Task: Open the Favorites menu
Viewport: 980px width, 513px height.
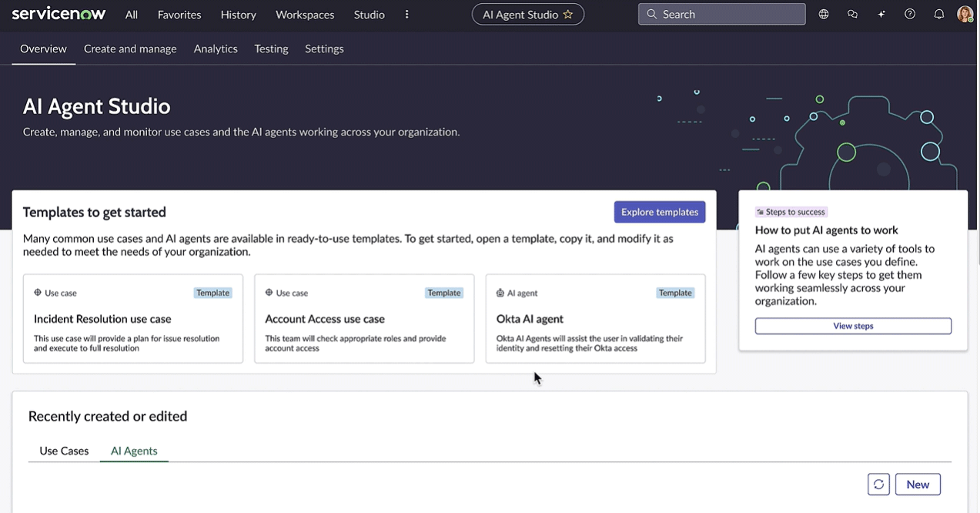Action: [x=179, y=15]
